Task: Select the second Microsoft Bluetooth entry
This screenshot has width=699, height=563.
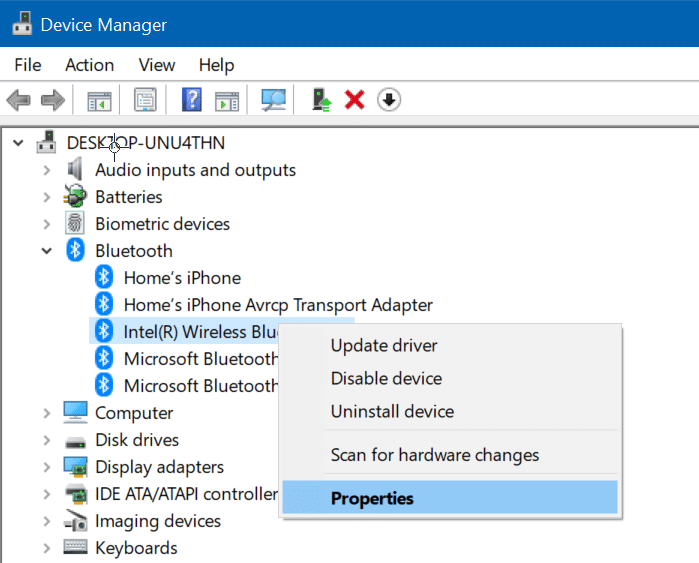Action: (201, 386)
